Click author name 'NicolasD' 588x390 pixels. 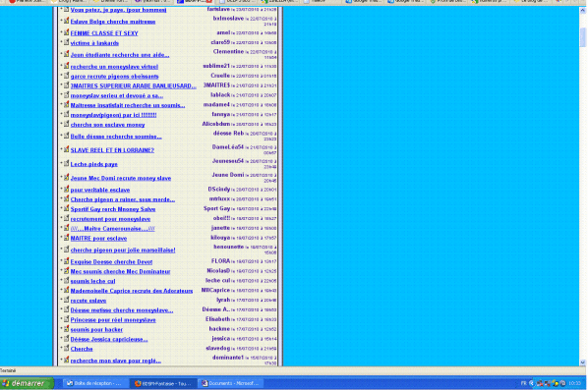[218, 271]
